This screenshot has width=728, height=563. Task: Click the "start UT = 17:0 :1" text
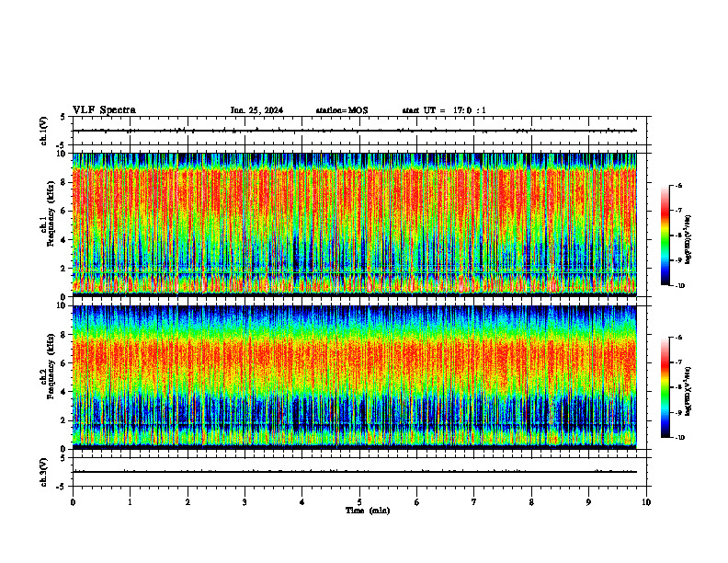[444, 110]
